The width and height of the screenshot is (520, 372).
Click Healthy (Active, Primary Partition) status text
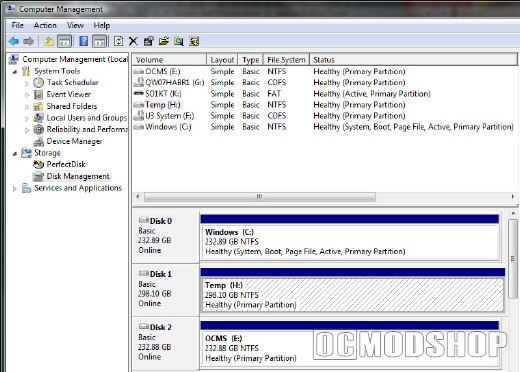[372, 94]
